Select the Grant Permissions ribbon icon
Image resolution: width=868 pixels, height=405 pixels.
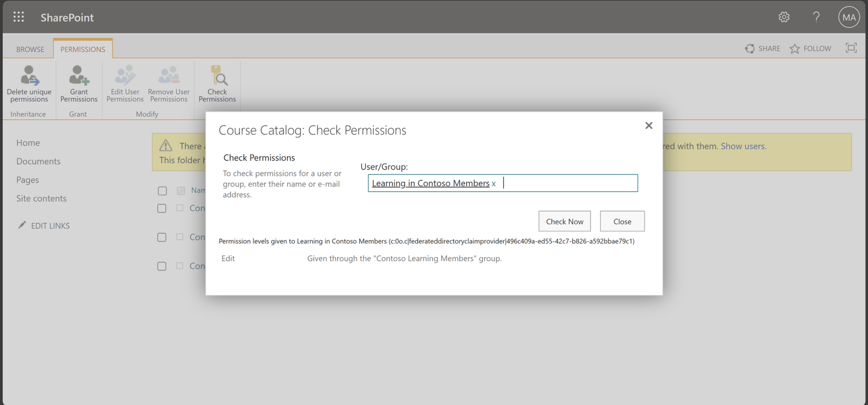point(79,76)
